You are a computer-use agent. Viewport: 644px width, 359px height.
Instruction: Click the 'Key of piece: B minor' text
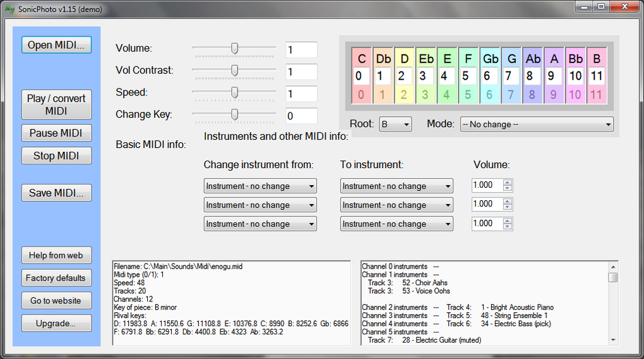pos(145,308)
